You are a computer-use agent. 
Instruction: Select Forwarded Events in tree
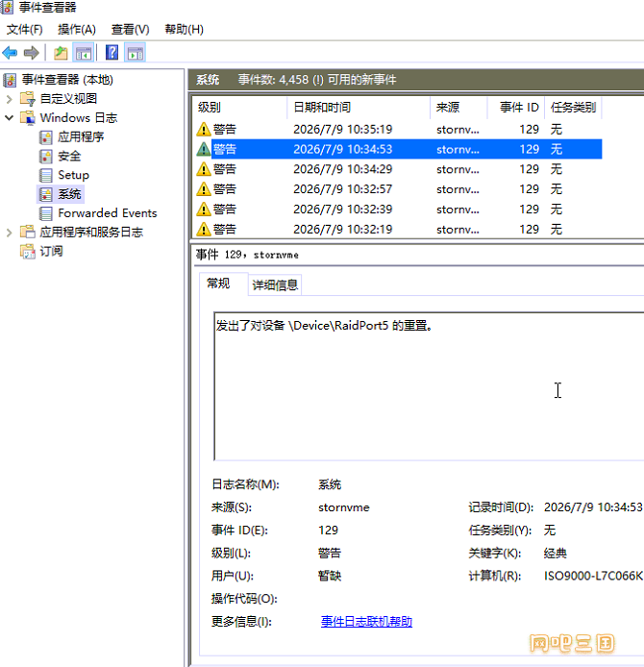[x=108, y=213]
